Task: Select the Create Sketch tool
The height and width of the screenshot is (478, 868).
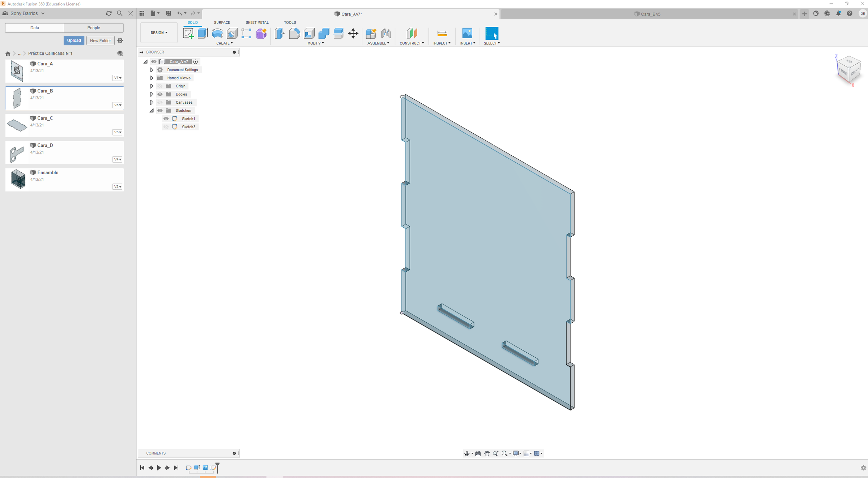Action: pos(188,34)
